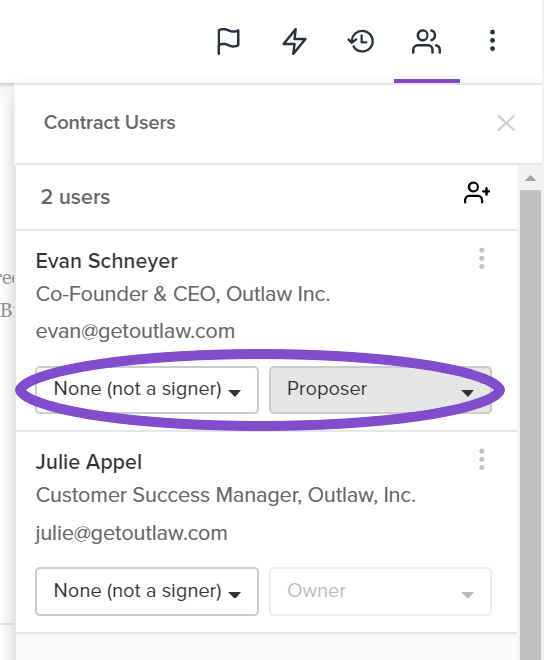Click the add user icon

click(477, 193)
